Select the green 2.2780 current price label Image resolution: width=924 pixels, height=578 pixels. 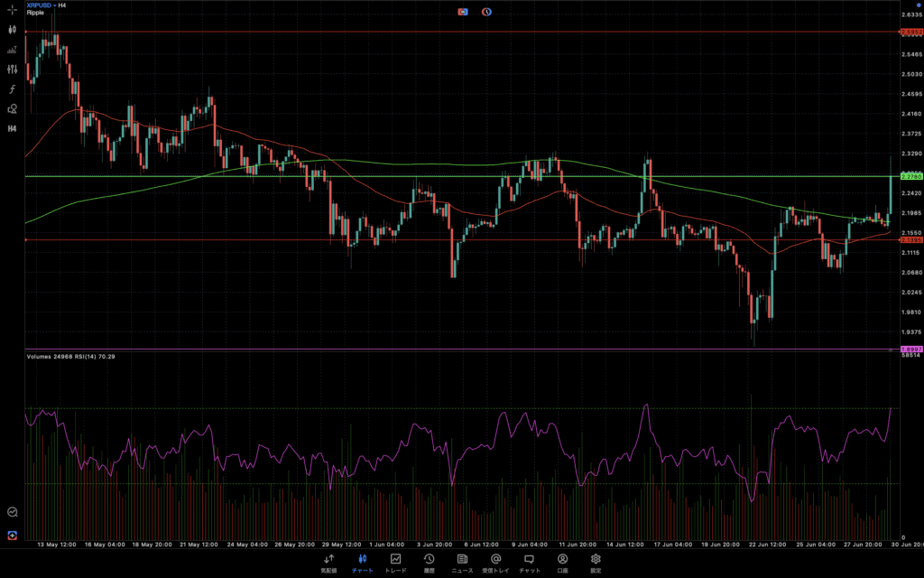point(911,176)
